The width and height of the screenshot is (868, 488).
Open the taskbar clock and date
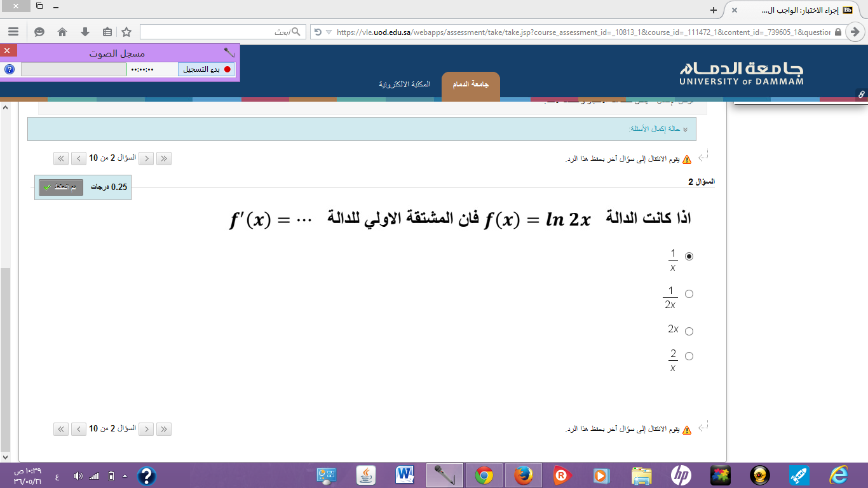point(28,476)
